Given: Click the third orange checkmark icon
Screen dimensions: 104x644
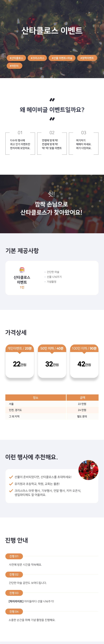Looking at the screenshot, I should point(11,490).
